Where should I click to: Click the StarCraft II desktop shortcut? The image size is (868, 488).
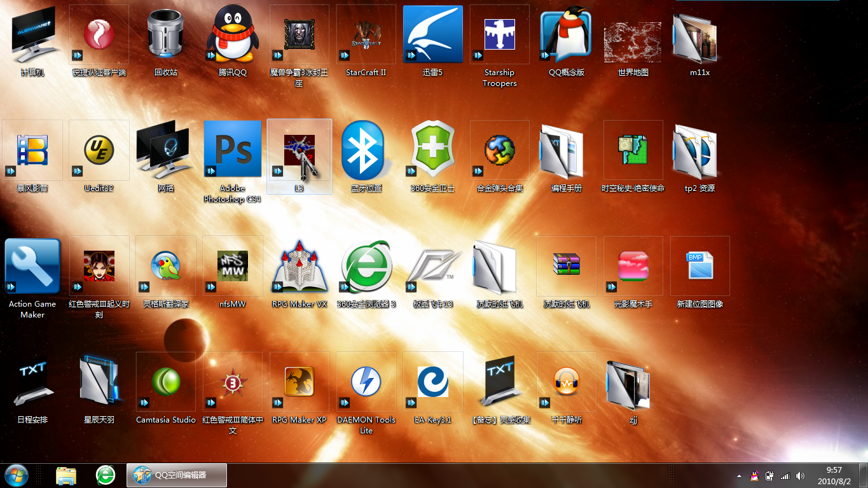366,34
